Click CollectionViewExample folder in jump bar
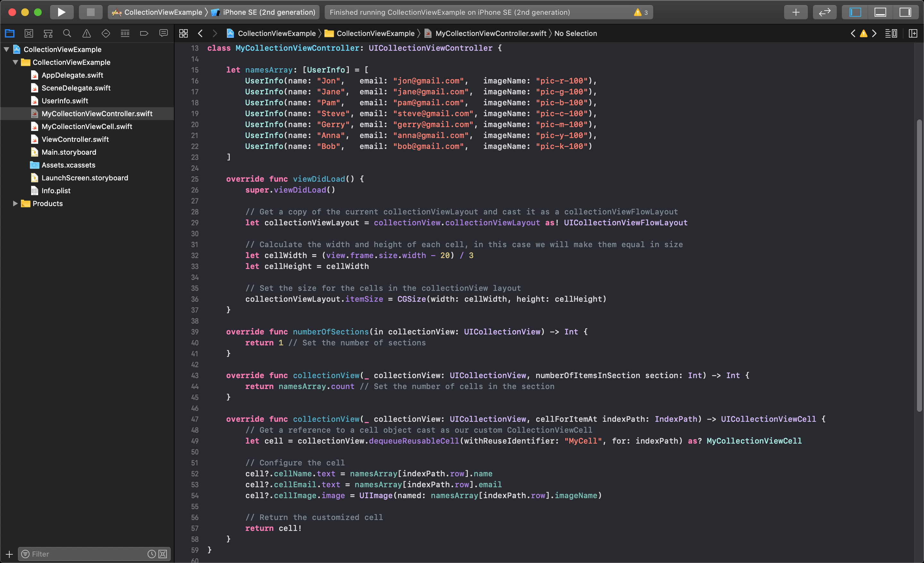The image size is (924, 563). 370,33
